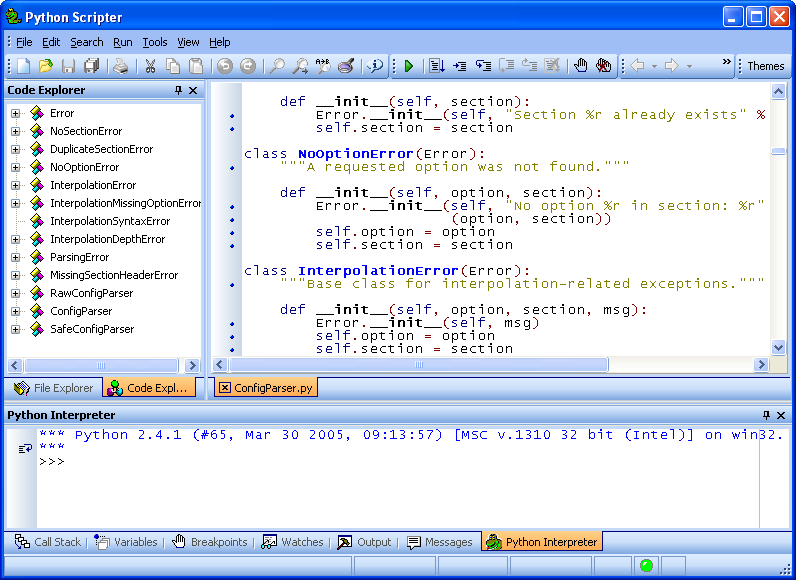
Task: Click the Open file folder icon
Action: [46, 66]
